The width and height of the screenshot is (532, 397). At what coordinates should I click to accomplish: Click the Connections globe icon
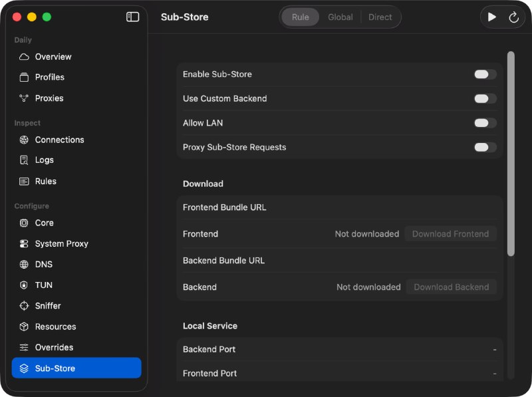coord(24,140)
